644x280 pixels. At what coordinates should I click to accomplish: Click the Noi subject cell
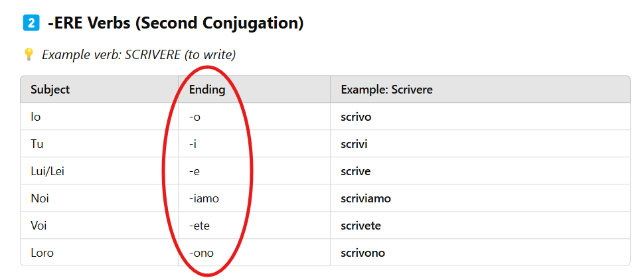(x=40, y=198)
